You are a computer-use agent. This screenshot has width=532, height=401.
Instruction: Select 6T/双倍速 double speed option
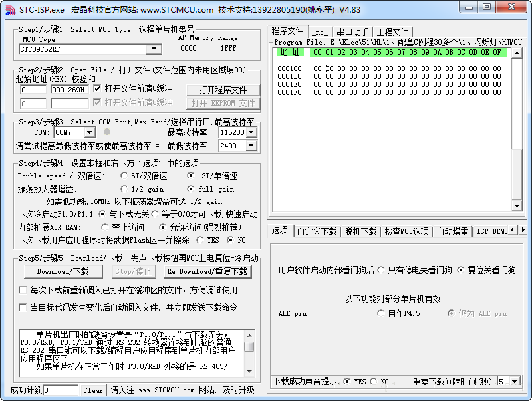[x=124, y=176]
